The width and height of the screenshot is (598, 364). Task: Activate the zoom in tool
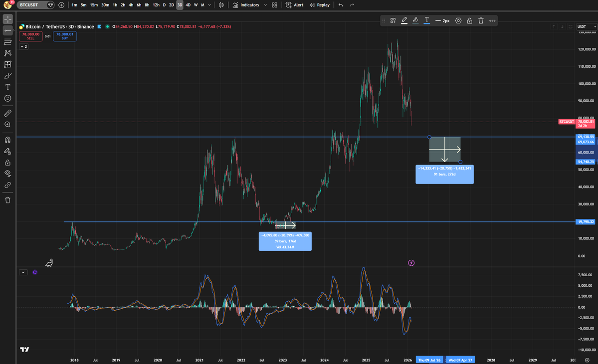(x=7, y=125)
